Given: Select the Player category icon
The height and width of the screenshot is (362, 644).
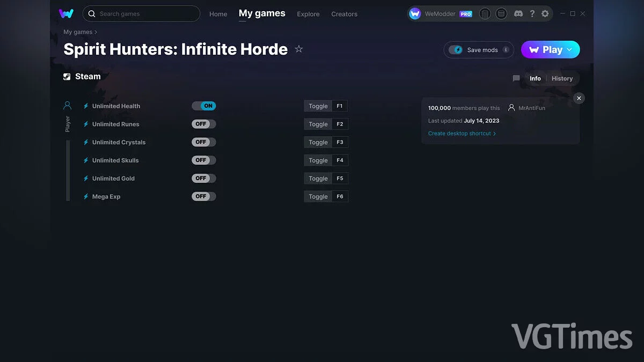Looking at the screenshot, I should pos(67,106).
